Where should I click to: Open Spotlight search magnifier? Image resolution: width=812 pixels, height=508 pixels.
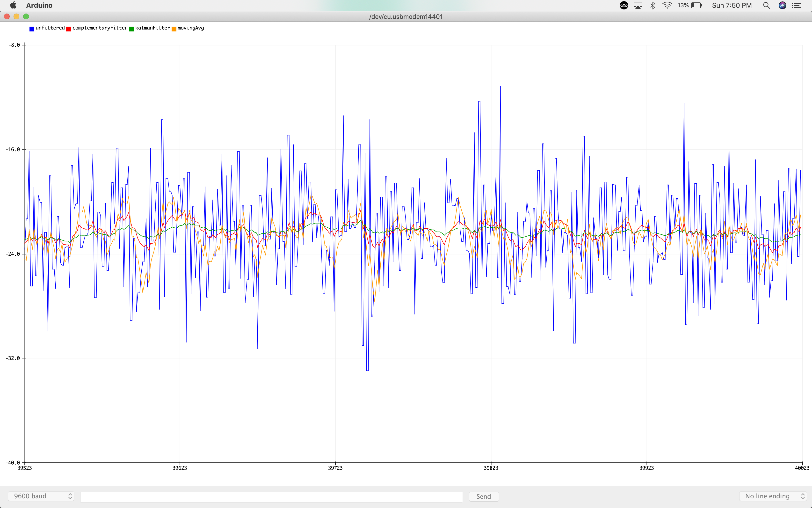(766, 5)
